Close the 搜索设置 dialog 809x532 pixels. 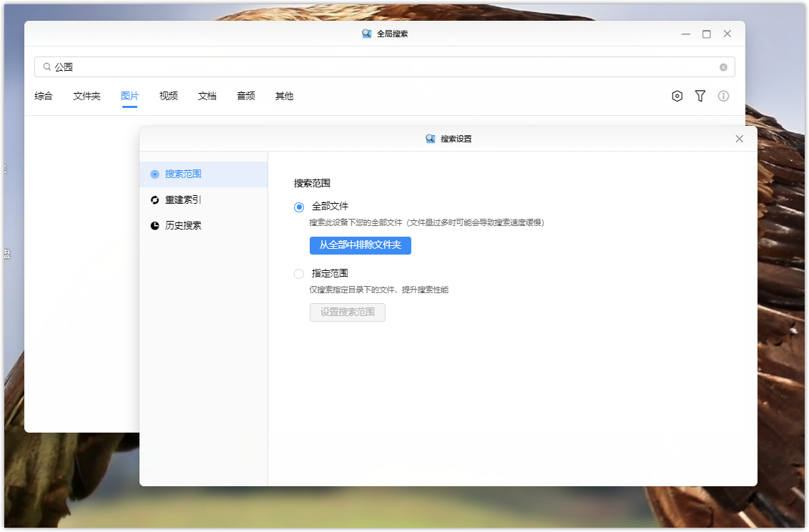coord(739,139)
